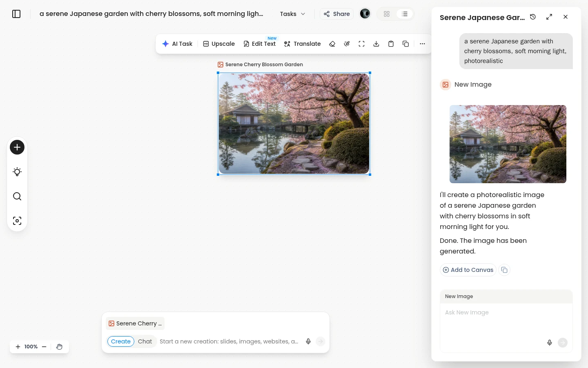Open the user avatar profile
The image size is (588, 368).
[x=365, y=14]
